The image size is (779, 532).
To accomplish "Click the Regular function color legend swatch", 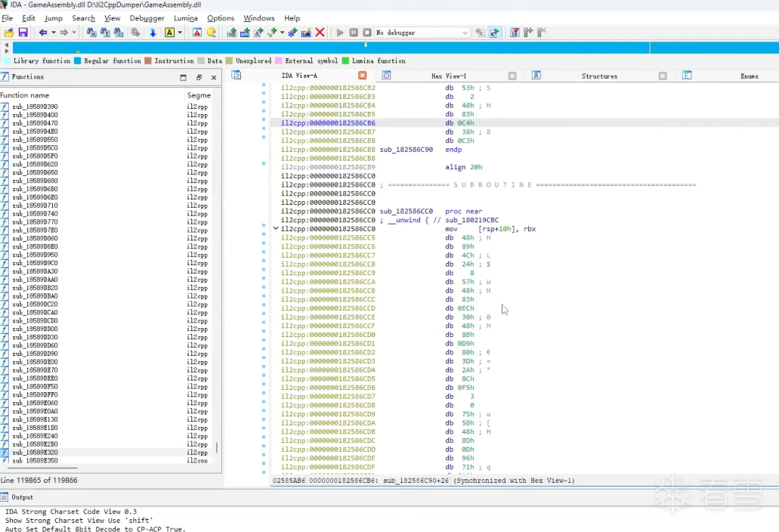I will pos(78,60).
